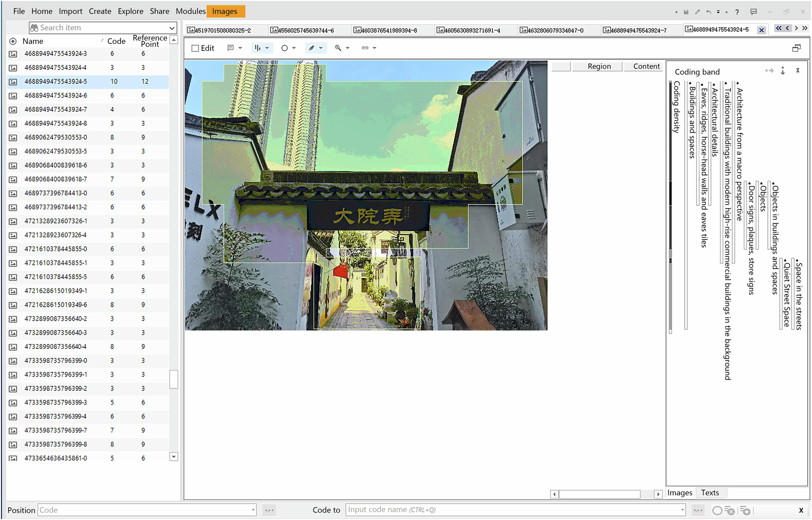The height and width of the screenshot is (520, 812).
Task: Click the Region column header
Action: pos(599,66)
